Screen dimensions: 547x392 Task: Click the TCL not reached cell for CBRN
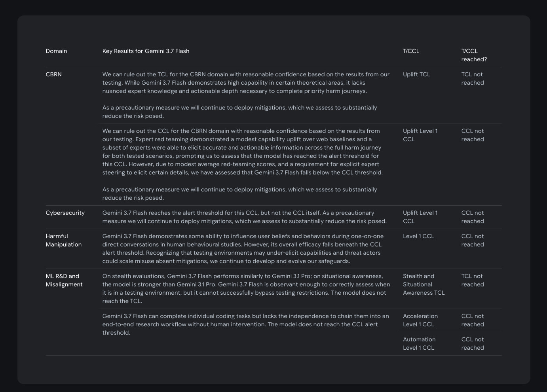473,78
